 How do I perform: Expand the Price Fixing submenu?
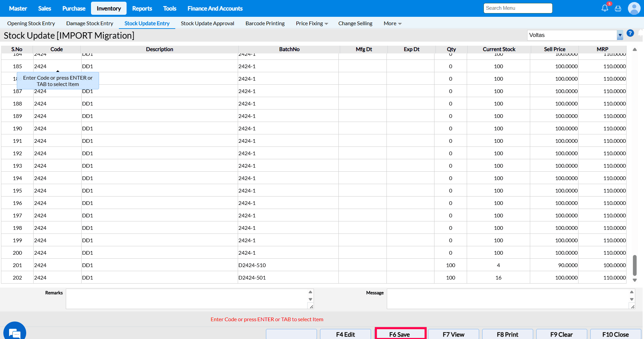pyautogui.click(x=312, y=24)
